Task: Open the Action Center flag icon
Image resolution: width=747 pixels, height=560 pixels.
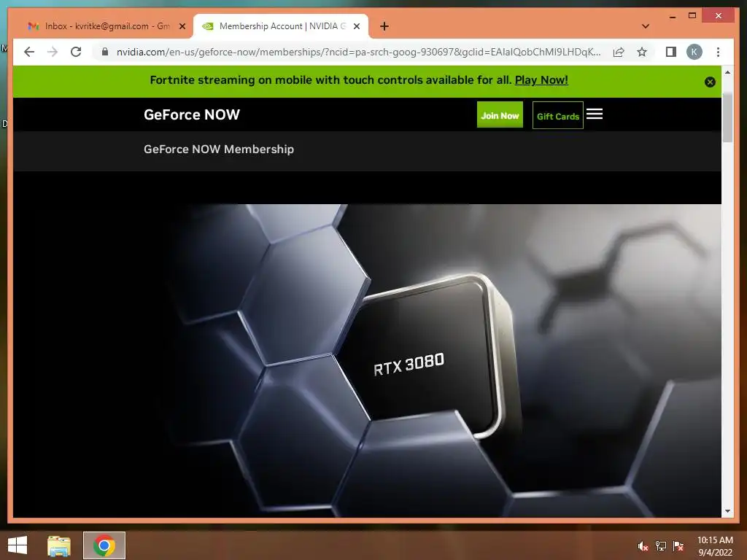Action: 678,546
